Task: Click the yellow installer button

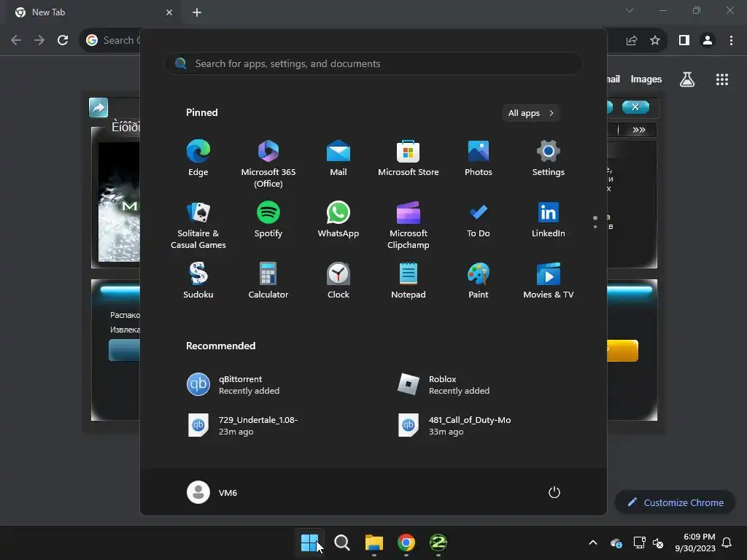Action: [x=622, y=351]
